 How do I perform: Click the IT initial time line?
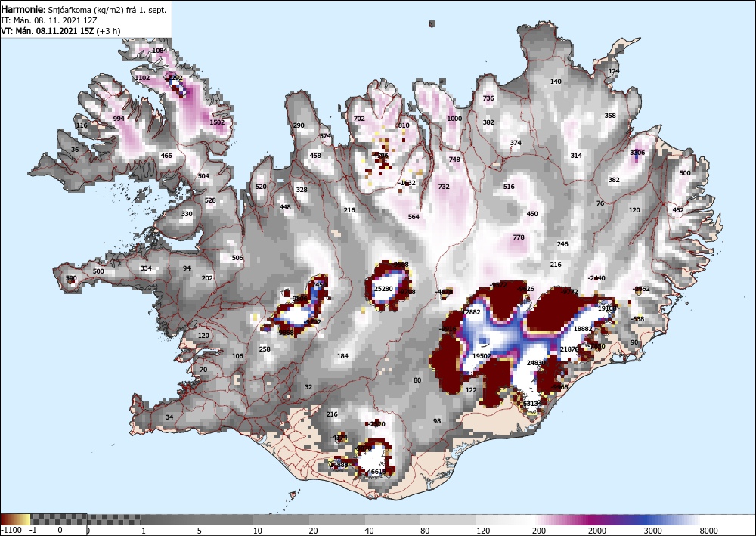click(49, 20)
